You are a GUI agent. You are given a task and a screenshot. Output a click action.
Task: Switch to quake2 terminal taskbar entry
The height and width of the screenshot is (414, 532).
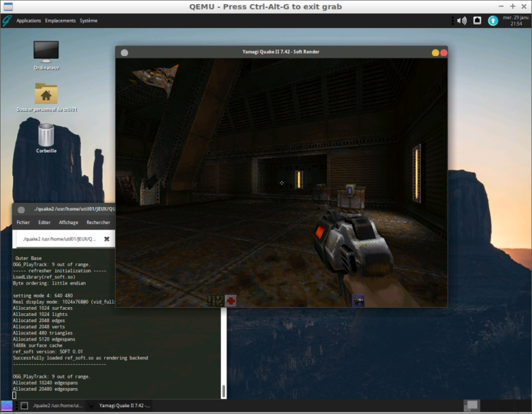click(x=52, y=406)
